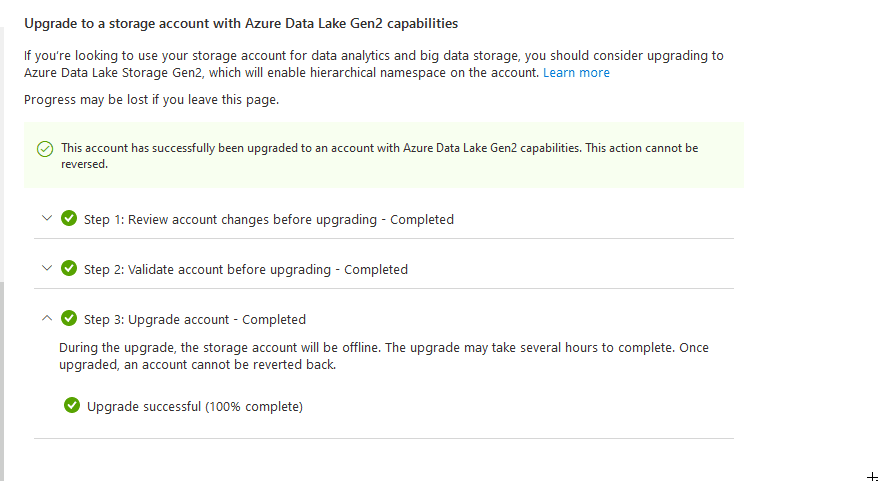The width and height of the screenshot is (879, 481).
Task: Expand Step 1 using its chevron
Action: [46, 218]
